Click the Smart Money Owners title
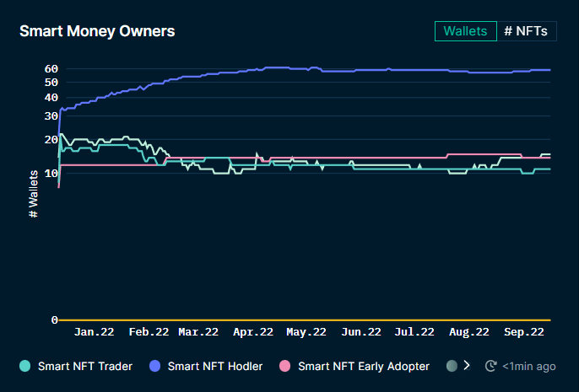 coord(97,31)
